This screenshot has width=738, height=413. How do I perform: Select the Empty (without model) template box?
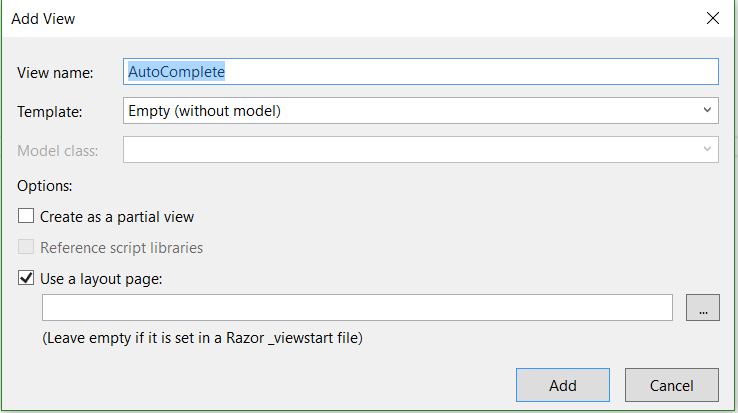(x=410, y=110)
